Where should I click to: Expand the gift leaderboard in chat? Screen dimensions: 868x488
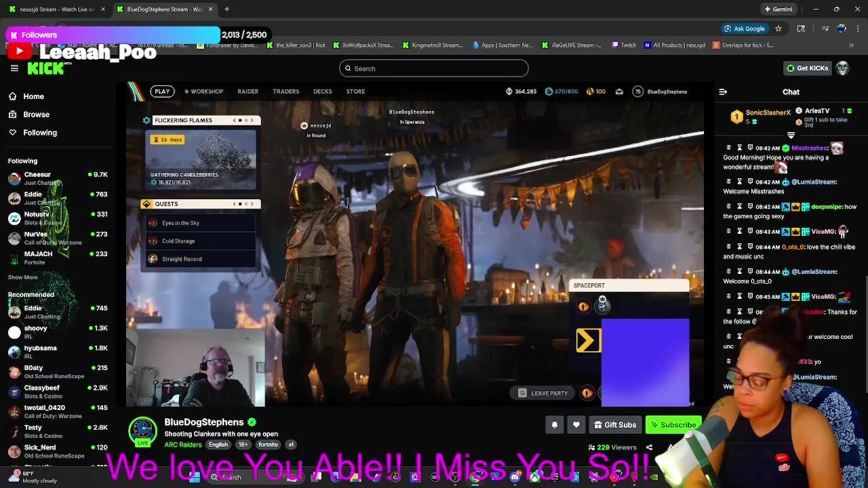[791, 136]
